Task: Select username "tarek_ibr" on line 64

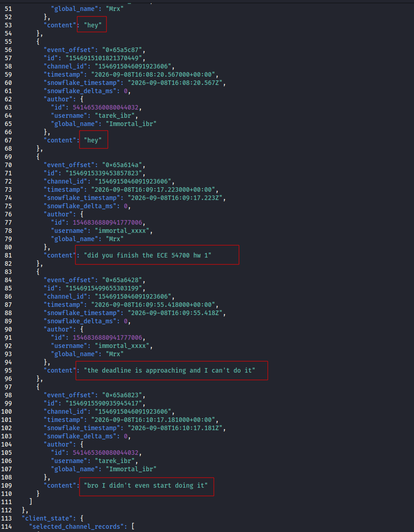Action: pyautogui.click(x=115, y=116)
